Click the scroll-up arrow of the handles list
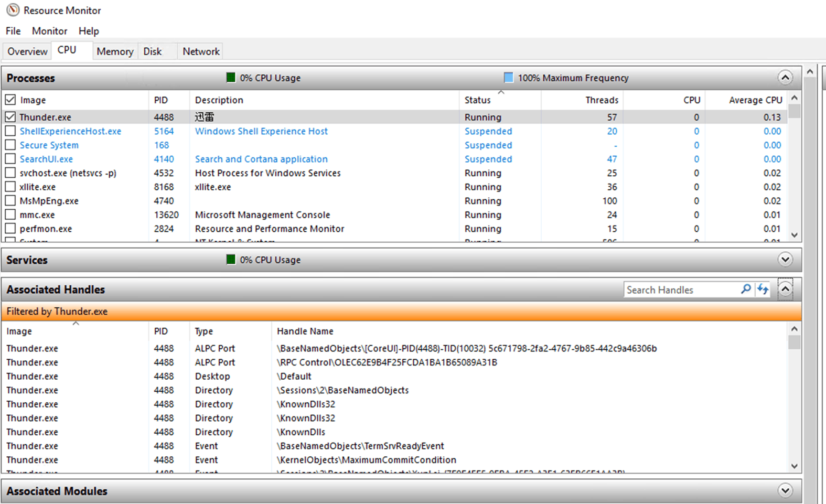 coord(795,329)
